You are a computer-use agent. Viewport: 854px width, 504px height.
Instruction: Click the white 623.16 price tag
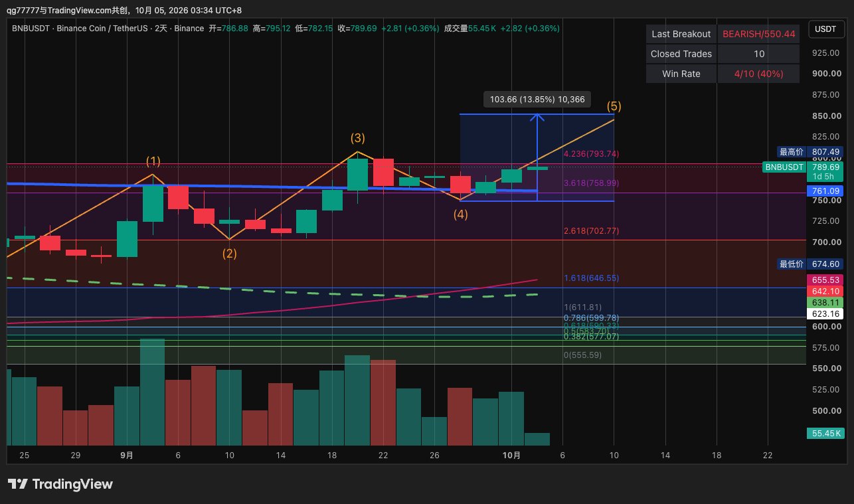825,313
